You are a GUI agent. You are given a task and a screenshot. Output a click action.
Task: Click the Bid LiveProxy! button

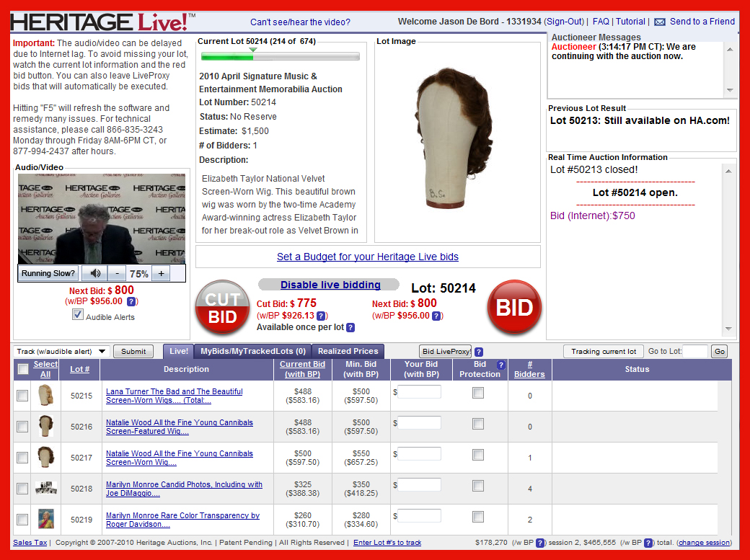coord(446,352)
